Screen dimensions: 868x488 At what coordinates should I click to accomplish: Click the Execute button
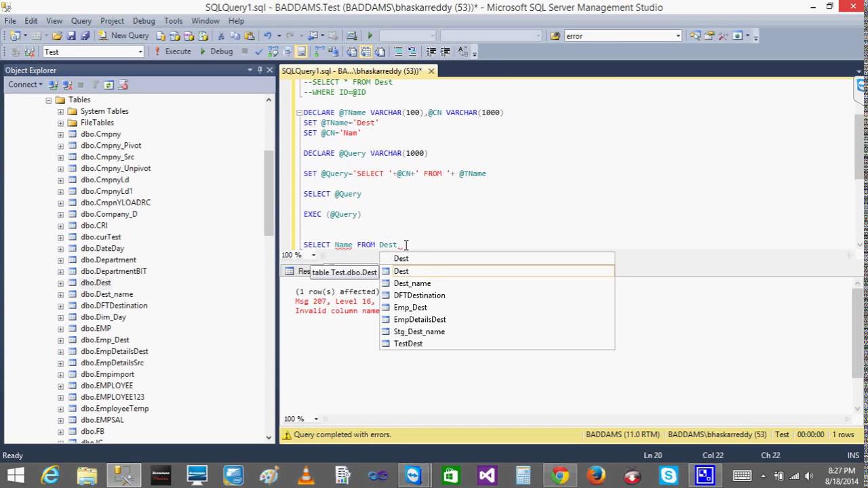(x=173, y=52)
